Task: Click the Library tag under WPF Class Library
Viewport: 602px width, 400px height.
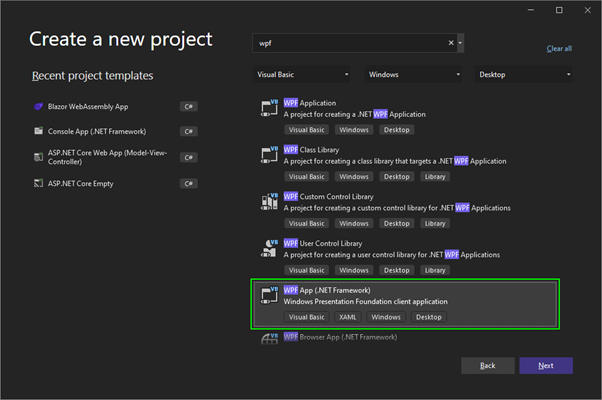Action: click(x=435, y=177)
